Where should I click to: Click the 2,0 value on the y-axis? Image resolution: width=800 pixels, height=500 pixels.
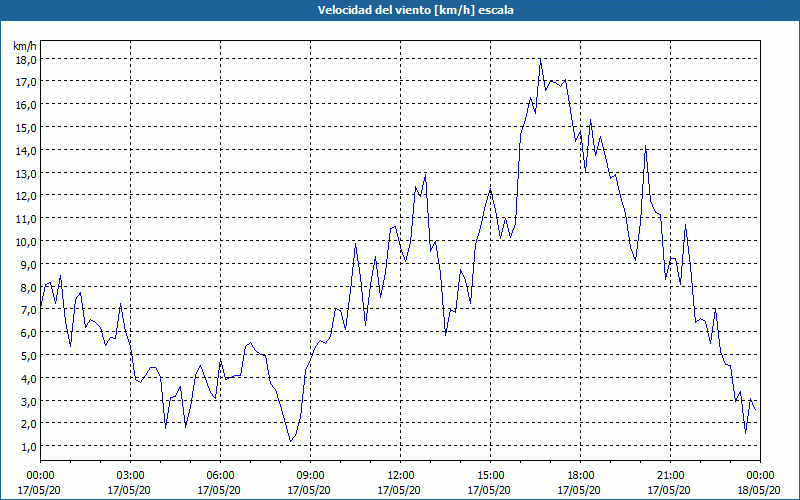click(28, 423)
